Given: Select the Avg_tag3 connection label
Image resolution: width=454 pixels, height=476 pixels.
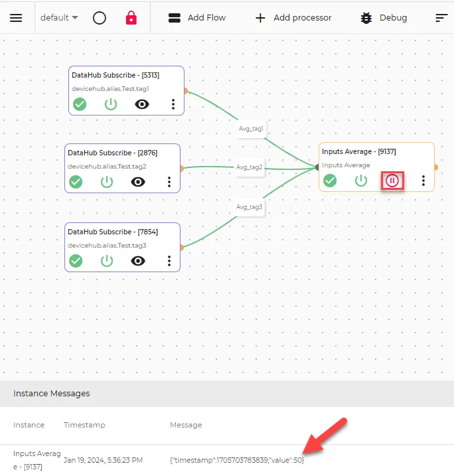Looking at the screenshot, I should (249, 207).
